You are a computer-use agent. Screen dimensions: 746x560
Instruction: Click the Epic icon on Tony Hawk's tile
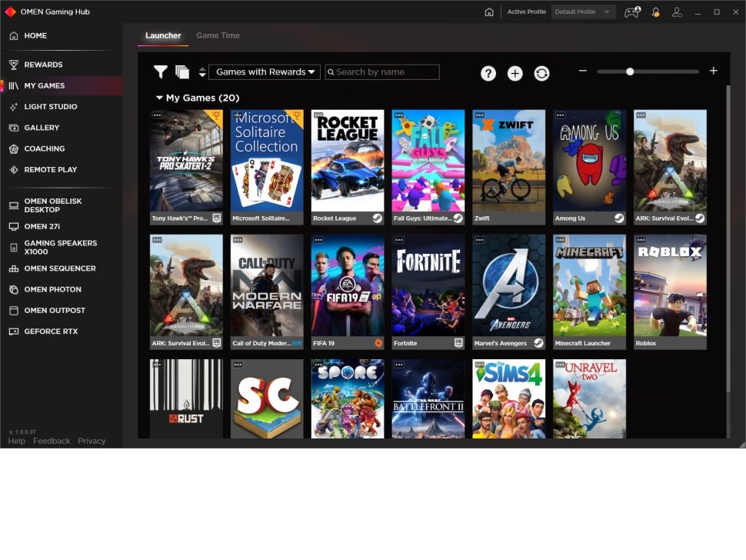coord(216,218)
